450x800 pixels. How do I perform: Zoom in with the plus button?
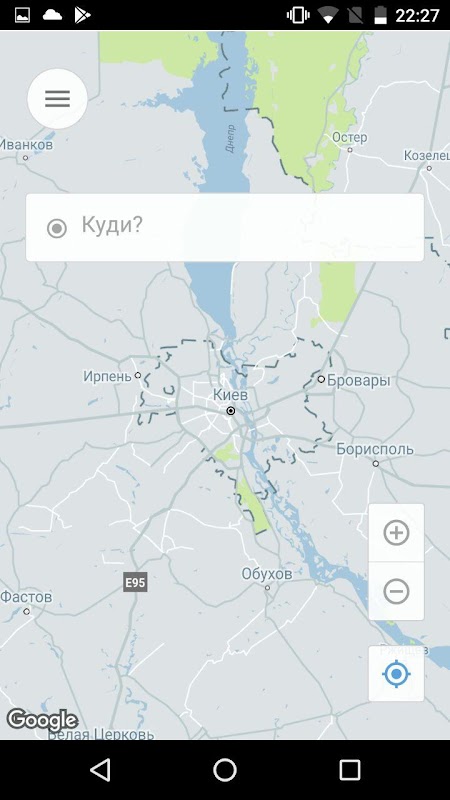[x=396, y=533]
